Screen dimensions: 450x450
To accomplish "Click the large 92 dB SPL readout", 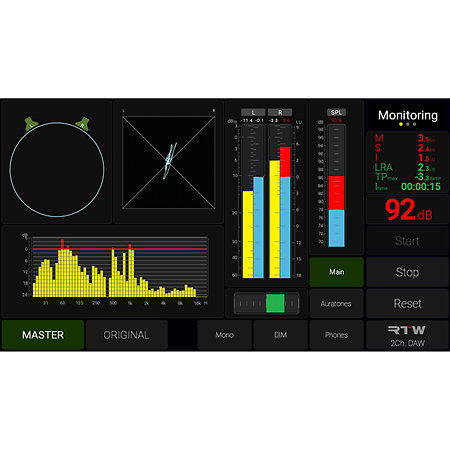I will 408,210.
